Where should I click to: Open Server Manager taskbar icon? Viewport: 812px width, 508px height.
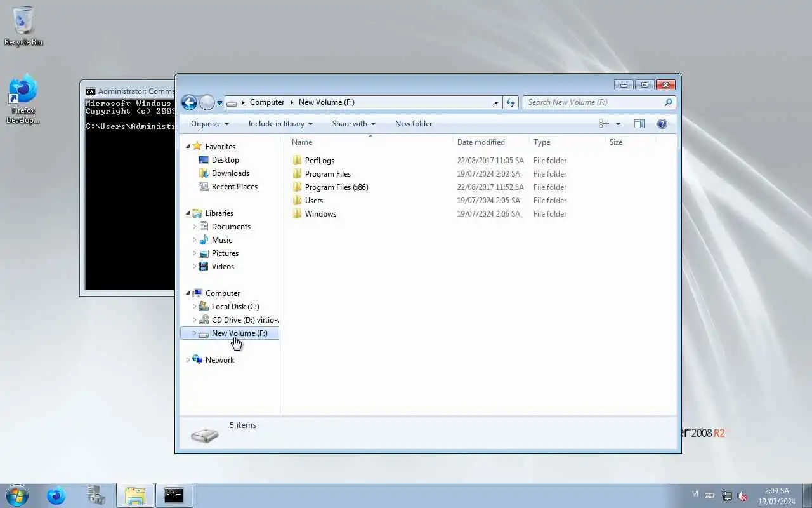[x=96, y=495]
